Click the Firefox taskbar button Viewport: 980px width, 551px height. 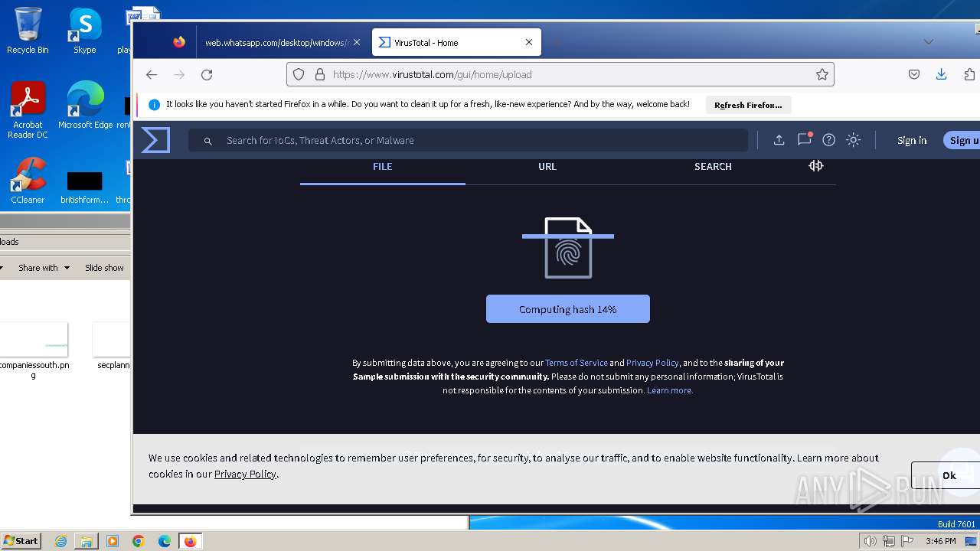(x=191, y=541)
